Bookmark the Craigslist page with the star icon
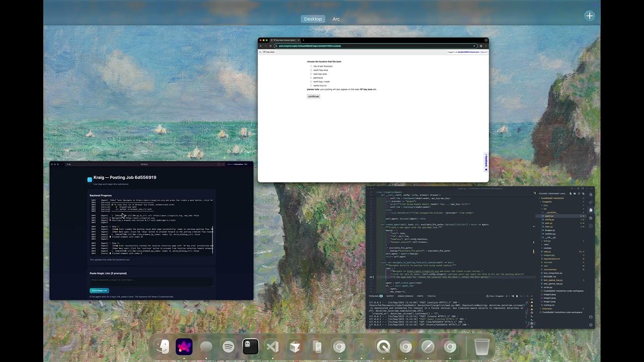The width and height of the screenshot is (644, 362). 474,46
